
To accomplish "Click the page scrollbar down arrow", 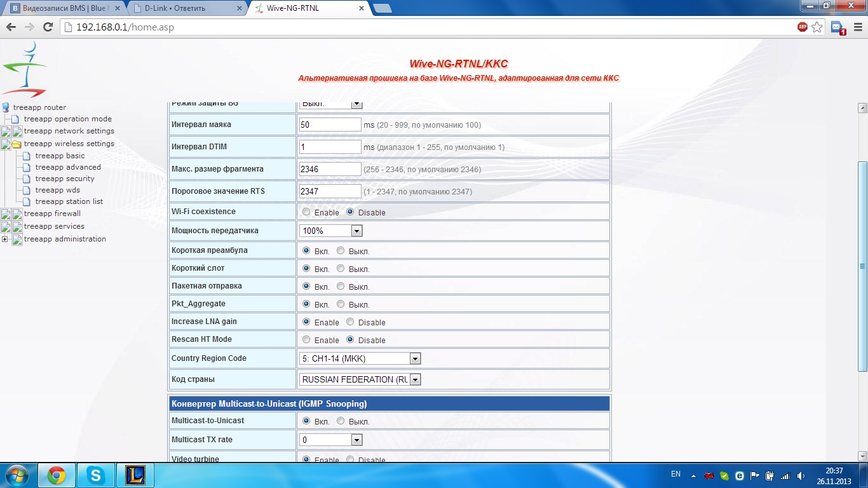I will (862, 457).
